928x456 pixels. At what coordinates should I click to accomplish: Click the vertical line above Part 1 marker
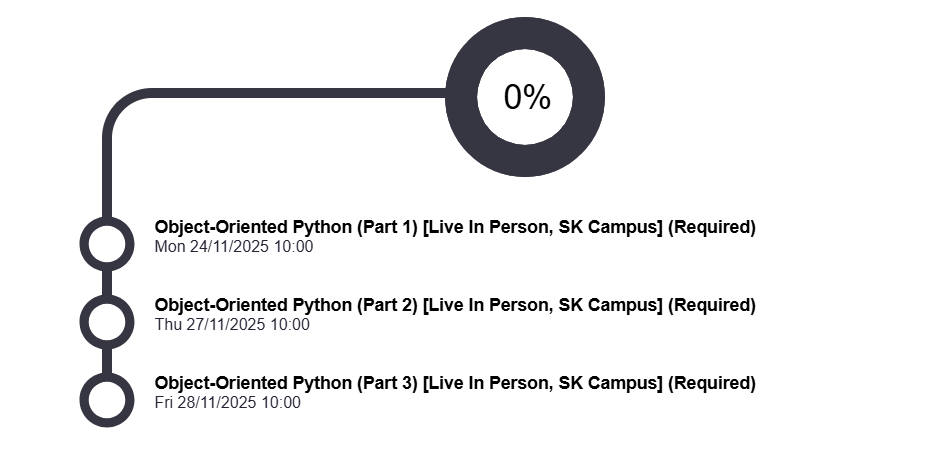tap(106, 180)
